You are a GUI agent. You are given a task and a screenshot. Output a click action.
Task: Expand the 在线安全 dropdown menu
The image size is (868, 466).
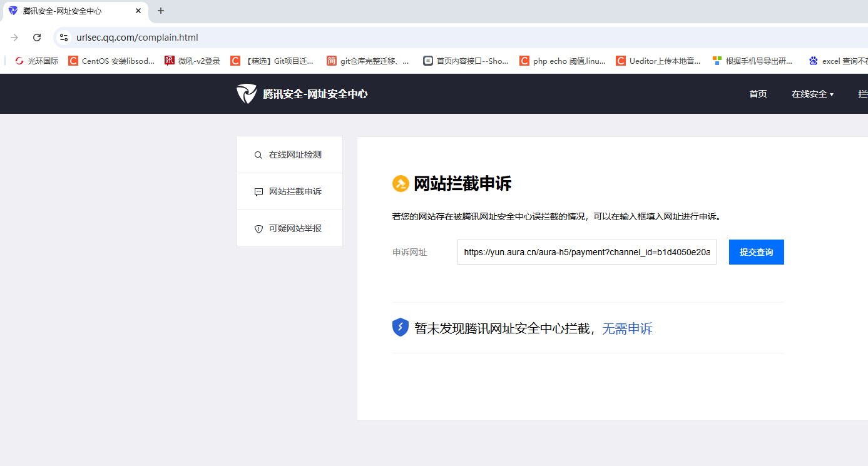pos(812,94)
